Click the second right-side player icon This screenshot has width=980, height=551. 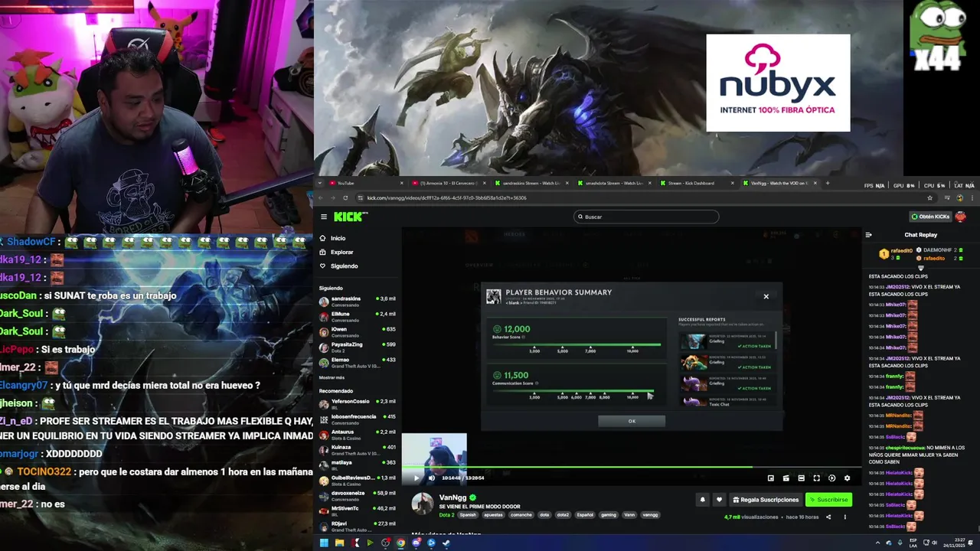(x=786, y=478)
